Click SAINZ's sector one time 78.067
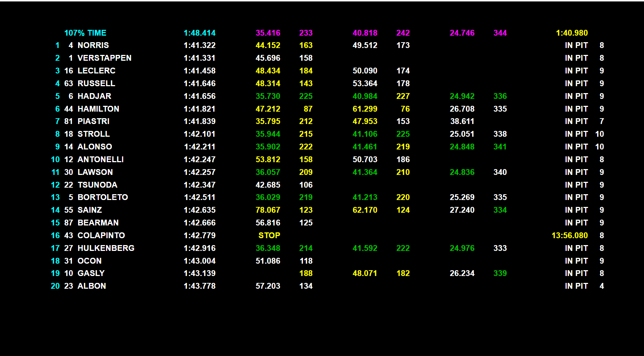 click(x=268, y=210)
